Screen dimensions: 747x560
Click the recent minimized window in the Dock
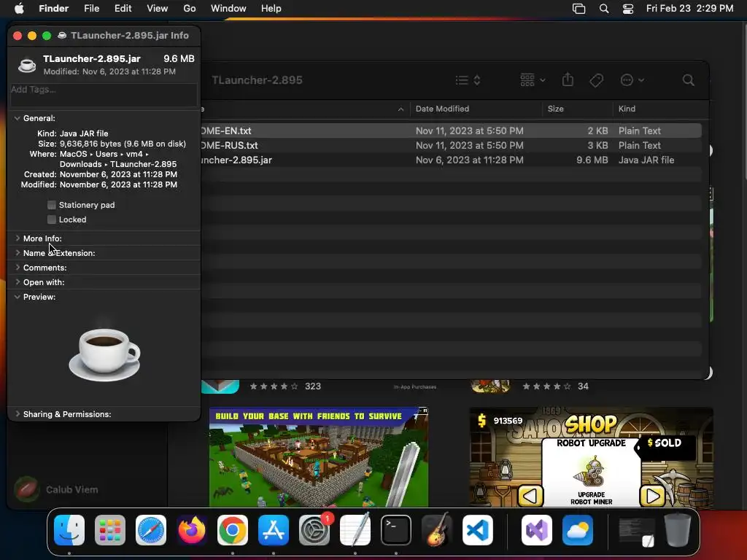coord(636,531)
